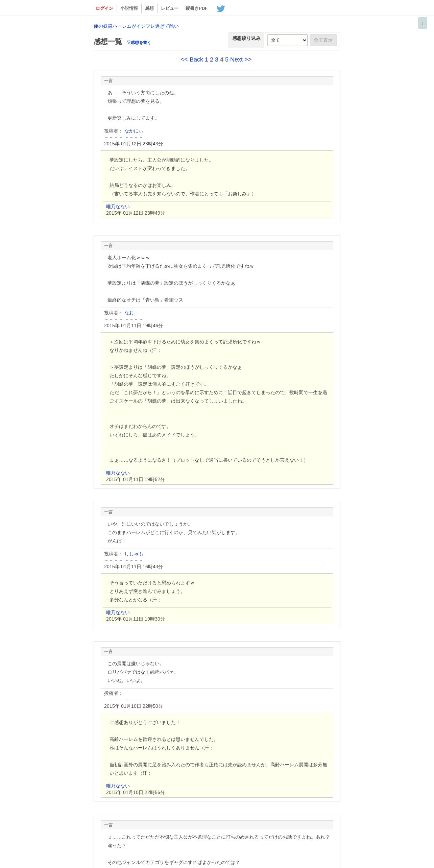This screenshot has width=434, height=868.
Task: Go to page 3 in pagination
Action: pos(217,59)
